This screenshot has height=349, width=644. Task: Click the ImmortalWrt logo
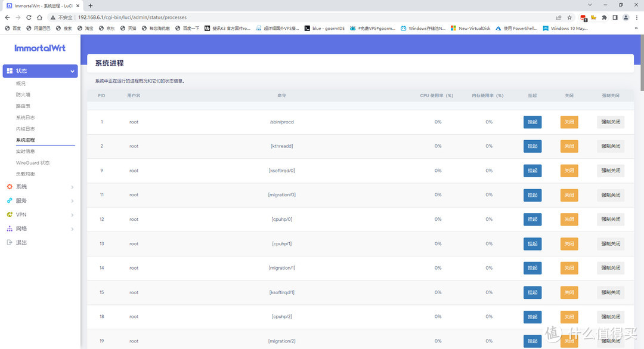(x=40, y=48)
